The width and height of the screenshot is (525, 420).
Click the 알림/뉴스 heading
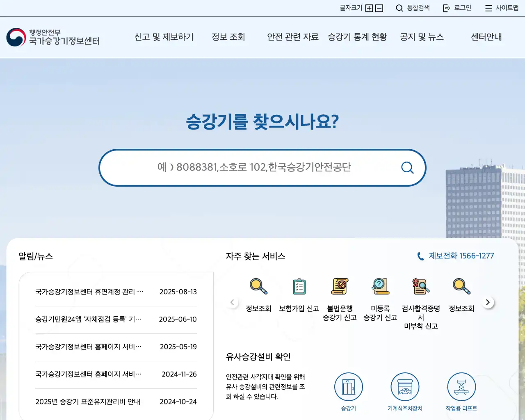[x=36, y=256]
